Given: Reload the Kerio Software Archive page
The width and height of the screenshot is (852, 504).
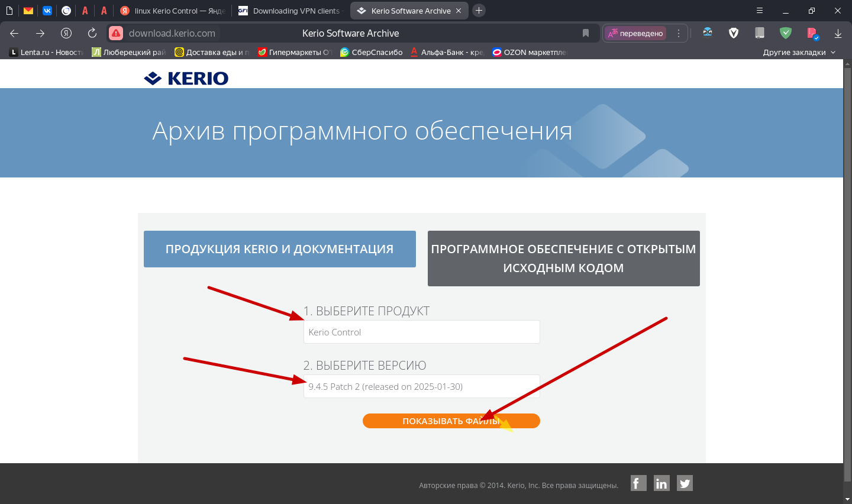Looking at the screenshot, I should tap(92, 33).
